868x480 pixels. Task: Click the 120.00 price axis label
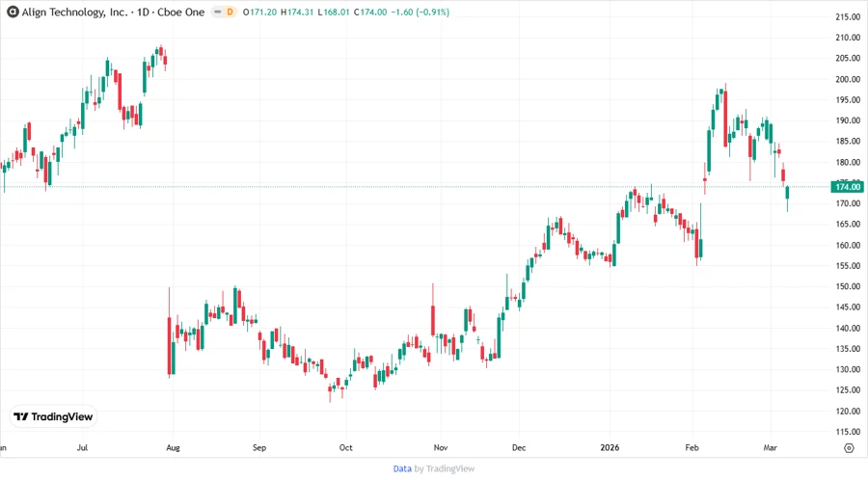tap(848, 411)
